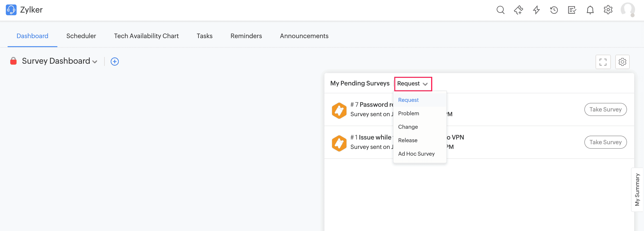
Task: Take Survey for Password request #7
Action: [x=605, y=109]
